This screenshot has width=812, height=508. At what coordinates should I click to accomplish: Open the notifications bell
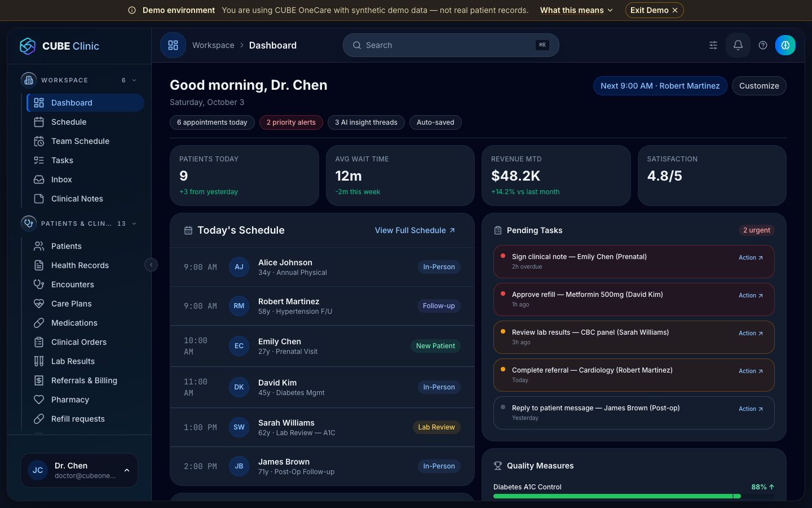738,45
